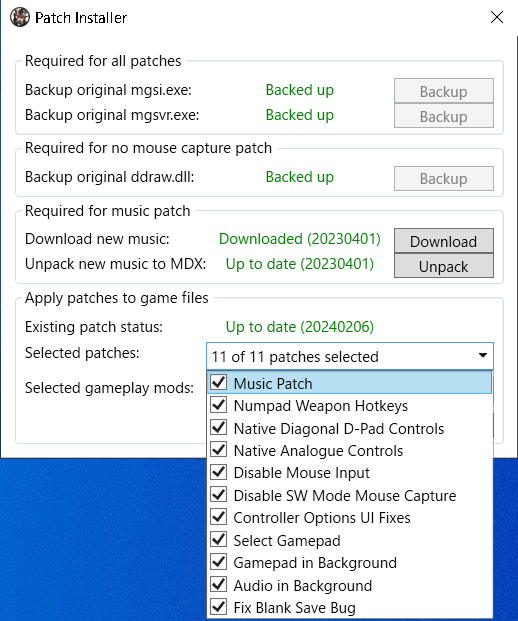Uncheck Audio in Background patch
518x621 pixels.
coord(219,585)
